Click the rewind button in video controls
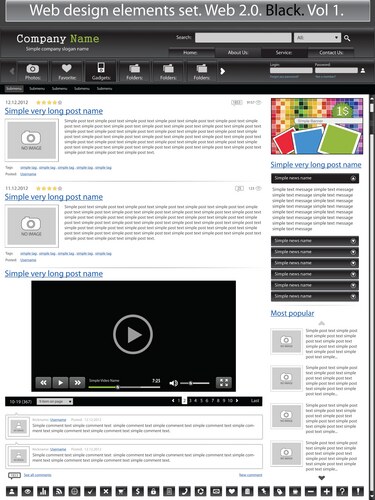The width and height of the screenshot is (375, 500). (43, 383)
